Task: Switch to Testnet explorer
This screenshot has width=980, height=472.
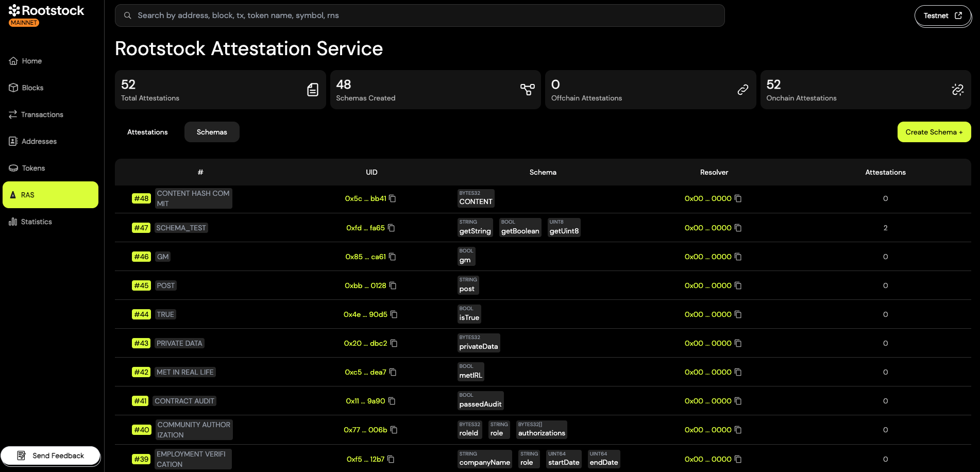Action: pos(942,16)
